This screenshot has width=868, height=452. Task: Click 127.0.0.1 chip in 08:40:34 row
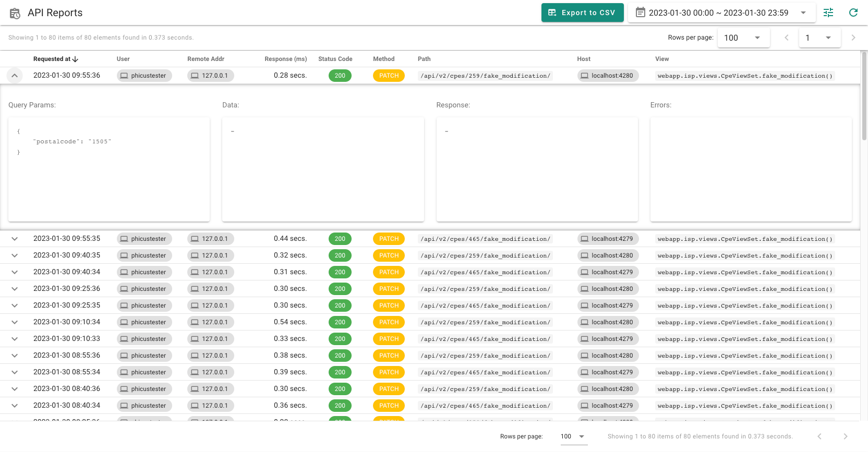click(x=211, y=406)
